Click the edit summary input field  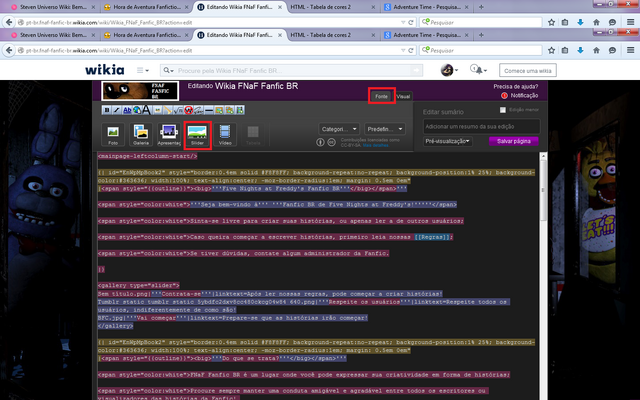(x=482, y=127)
